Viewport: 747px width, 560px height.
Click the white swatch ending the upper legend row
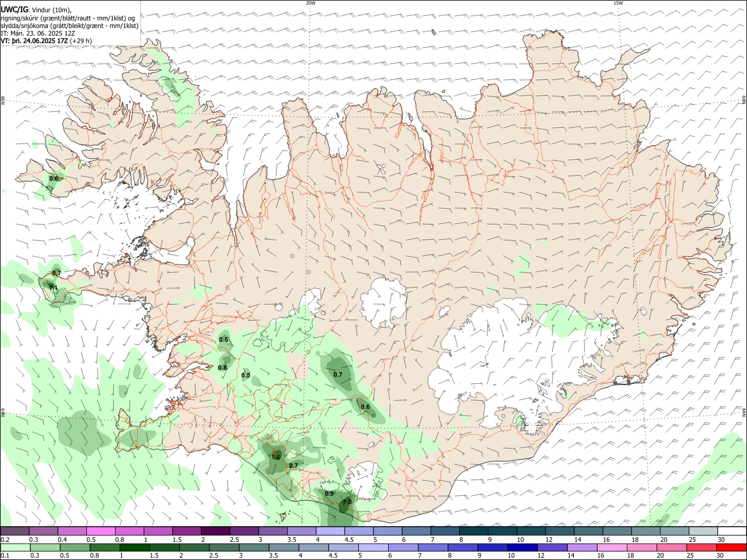(x=731, y=531)
